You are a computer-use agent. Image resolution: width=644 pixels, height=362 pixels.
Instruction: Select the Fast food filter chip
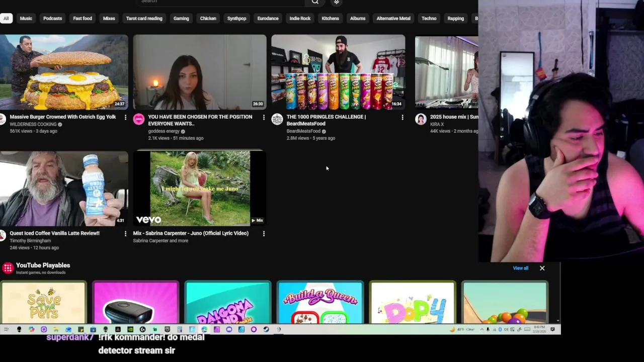pos(83,19)
